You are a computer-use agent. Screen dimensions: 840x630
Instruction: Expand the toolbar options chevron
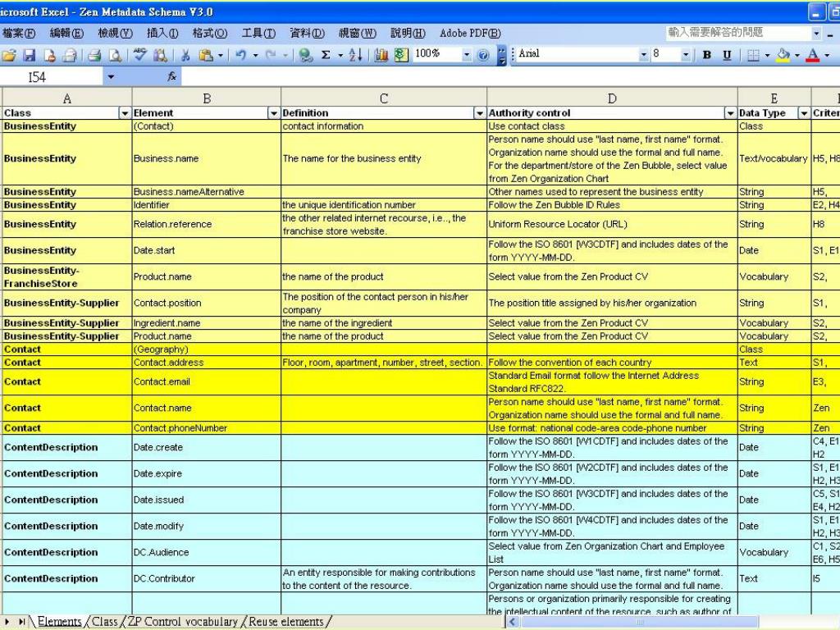[x=502, y=55]
